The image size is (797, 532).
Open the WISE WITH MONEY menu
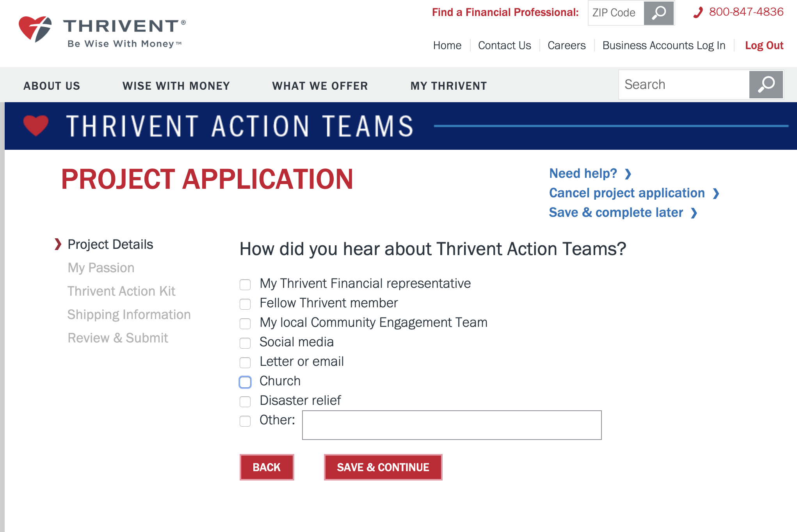176,85
